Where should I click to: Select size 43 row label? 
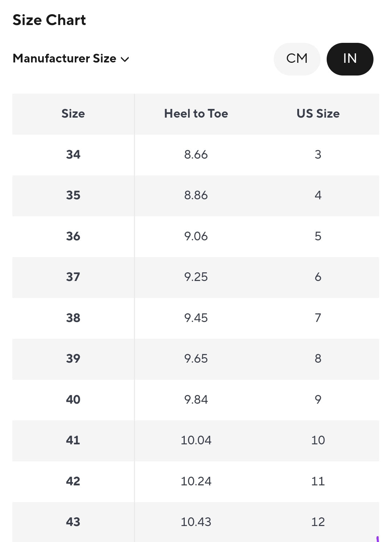point(73,522)
